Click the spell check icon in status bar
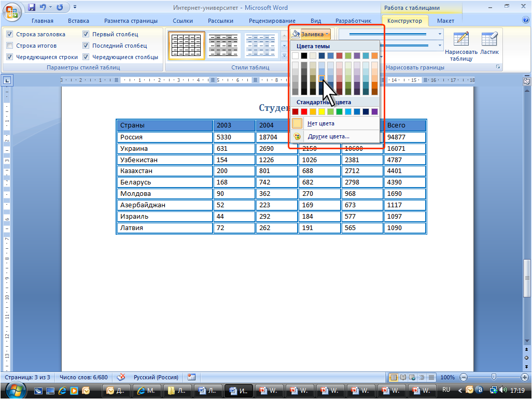The height and width of the screenshot is (399, 532). tap(121, 377)
